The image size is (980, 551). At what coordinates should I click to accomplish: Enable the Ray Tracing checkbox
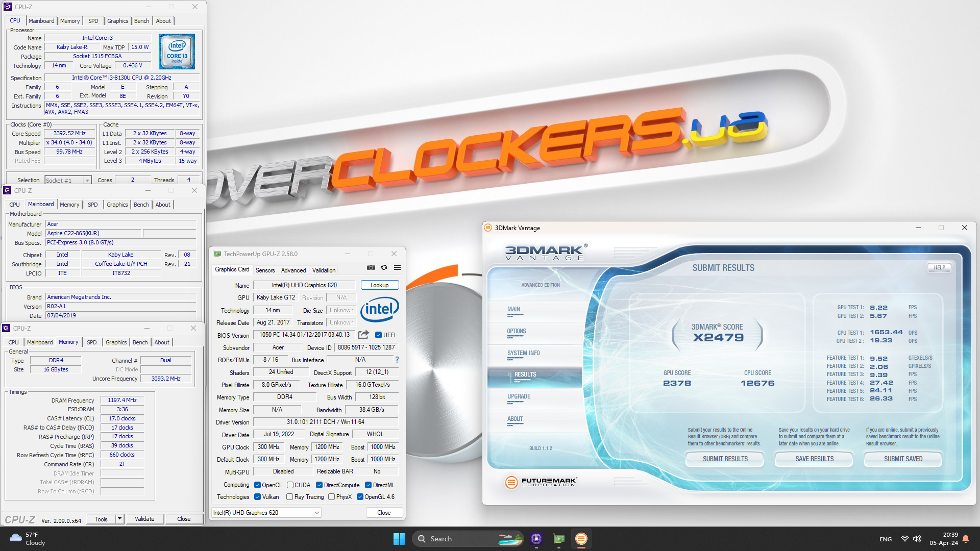[289, 497]
